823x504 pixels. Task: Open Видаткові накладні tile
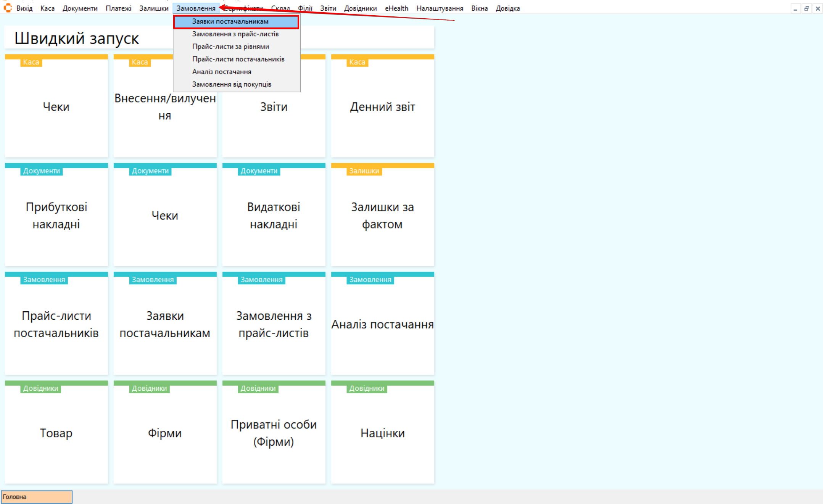274,215
